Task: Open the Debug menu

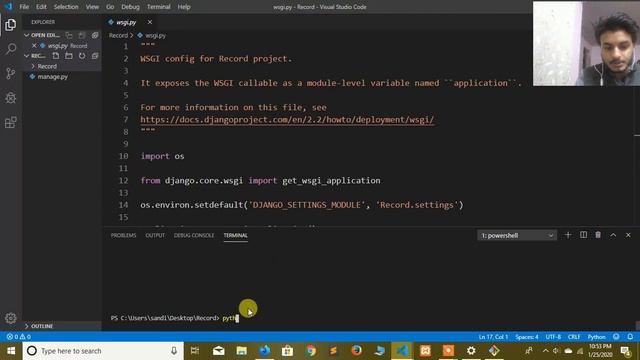Action: coord(130,7)
